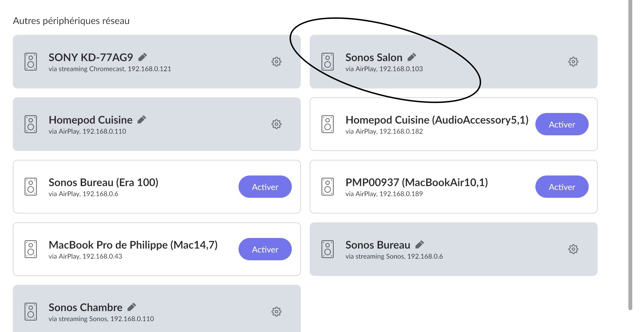Select the Sonos Chambre device title

point(85,307)
